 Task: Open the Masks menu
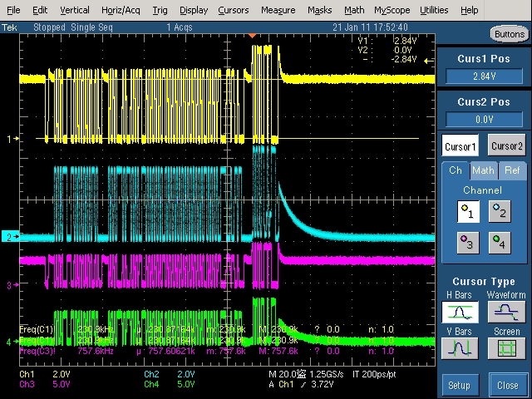point(319,10)
